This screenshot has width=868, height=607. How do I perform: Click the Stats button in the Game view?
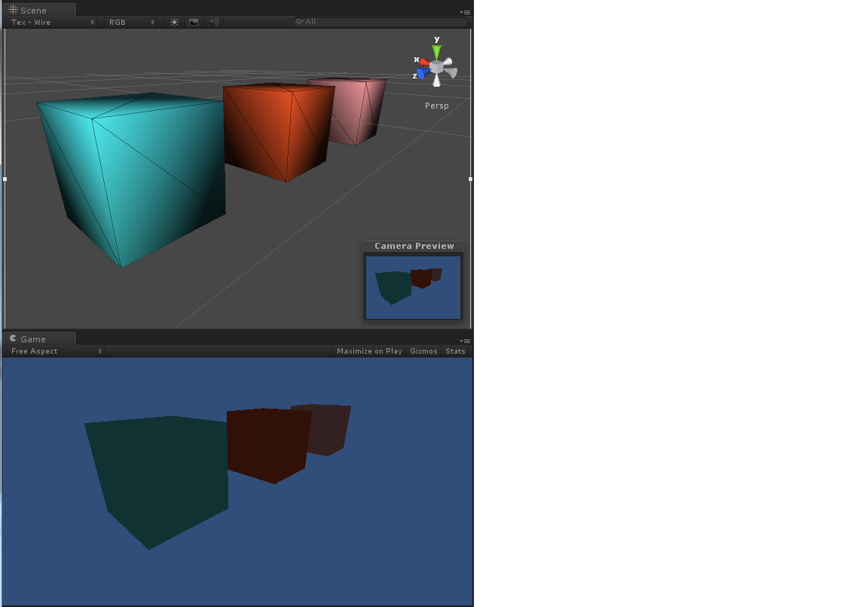coord(455,351)
